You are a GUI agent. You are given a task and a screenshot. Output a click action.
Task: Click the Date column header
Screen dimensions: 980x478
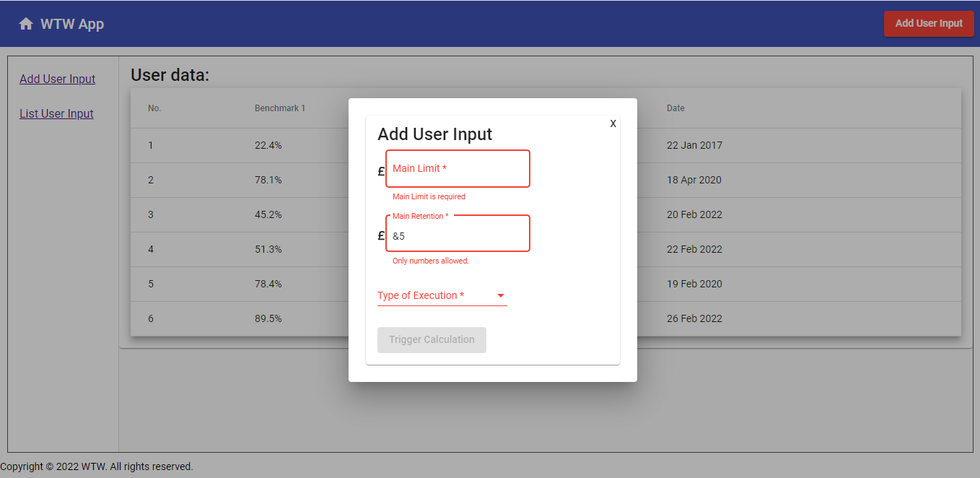[675, 108]
